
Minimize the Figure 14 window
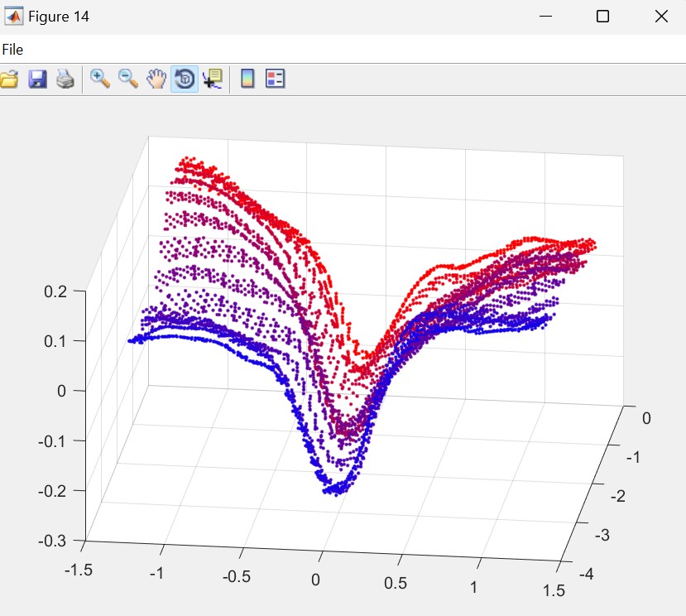coord(545,17)
